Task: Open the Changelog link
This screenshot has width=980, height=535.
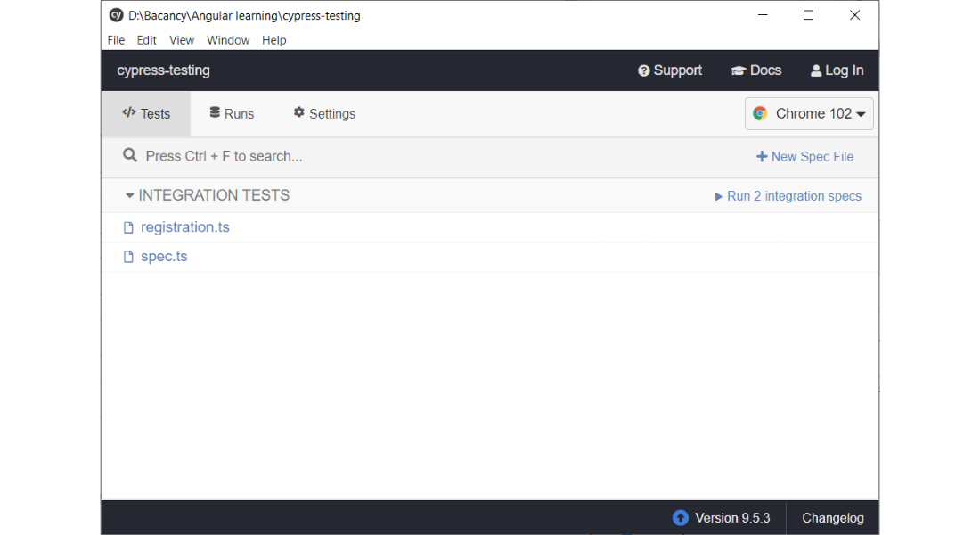Action: click(833, 518)
